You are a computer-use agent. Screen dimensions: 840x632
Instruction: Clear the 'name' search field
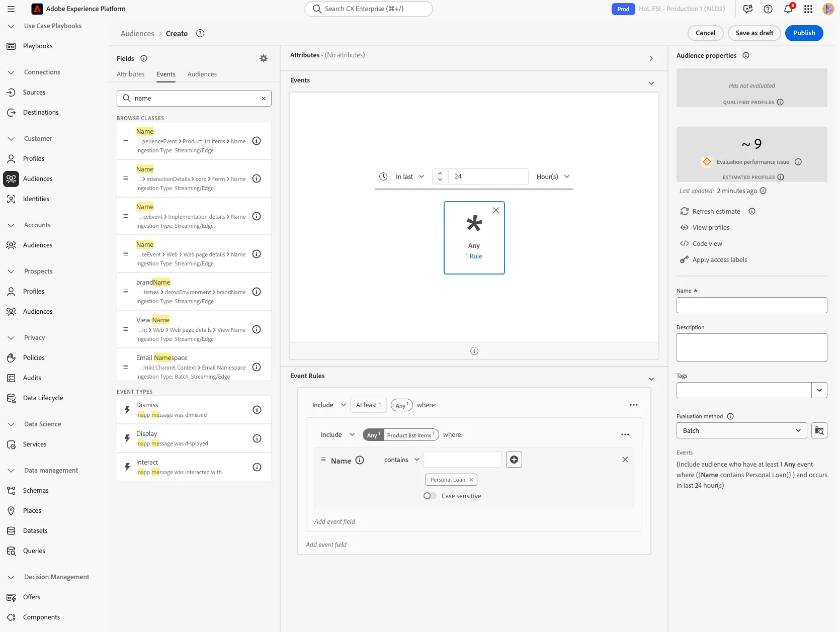click(264, 99)
